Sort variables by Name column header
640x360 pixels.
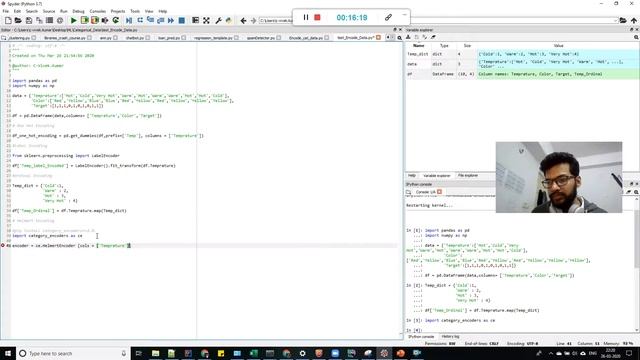418,46
